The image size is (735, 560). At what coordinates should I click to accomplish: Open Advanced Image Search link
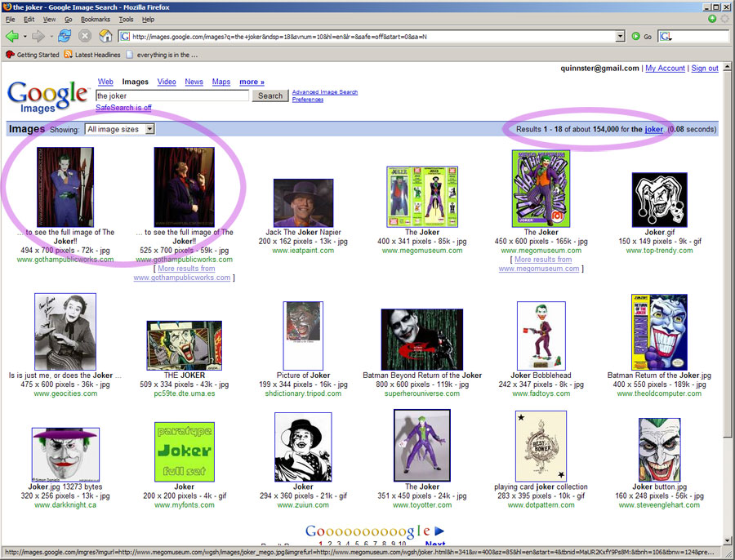(x=325, y=92)
